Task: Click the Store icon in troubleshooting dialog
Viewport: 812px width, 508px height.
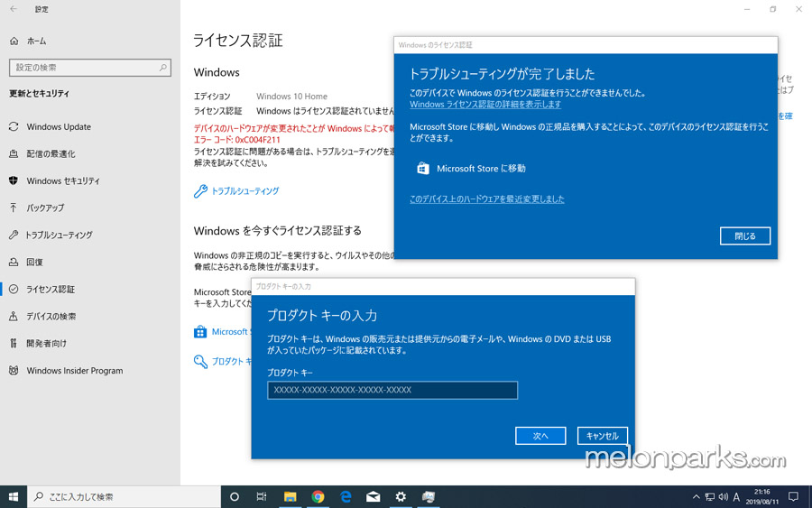Action: (x=423, y=169)
